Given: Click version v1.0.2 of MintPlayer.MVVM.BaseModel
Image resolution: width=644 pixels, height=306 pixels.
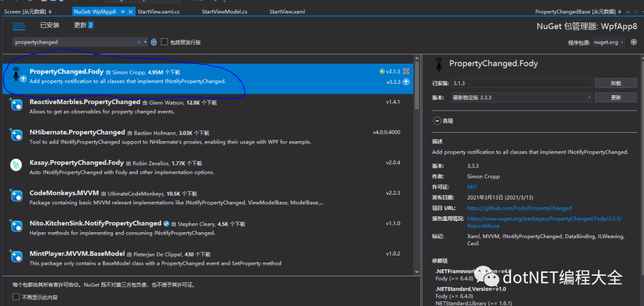Looking at the screenshot, I should coord(392,254).
